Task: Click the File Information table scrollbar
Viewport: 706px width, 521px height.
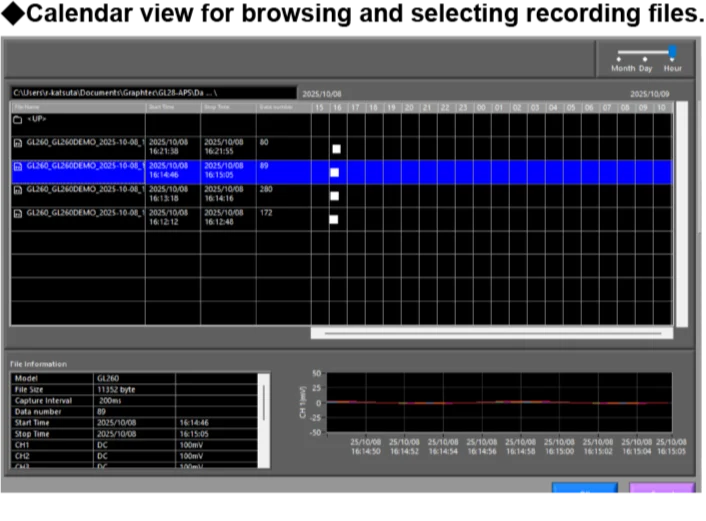Action: [x=265, y=400]
